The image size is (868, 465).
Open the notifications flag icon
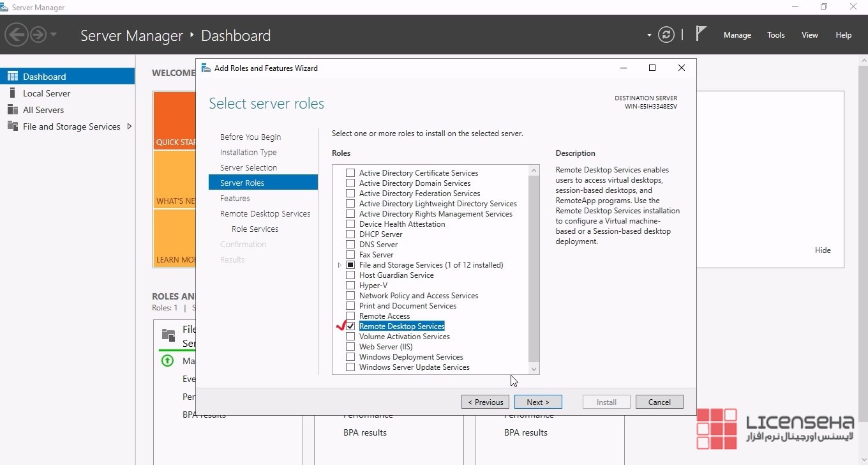[x=701, y=34]
